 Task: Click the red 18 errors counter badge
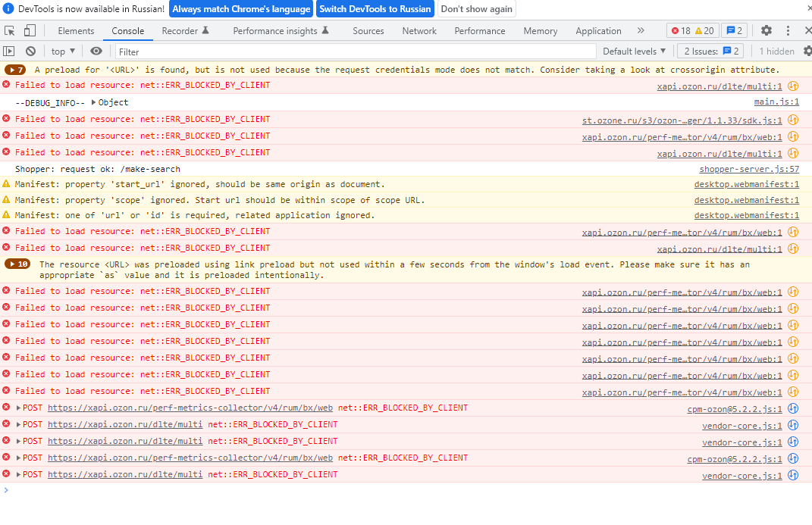680,31
